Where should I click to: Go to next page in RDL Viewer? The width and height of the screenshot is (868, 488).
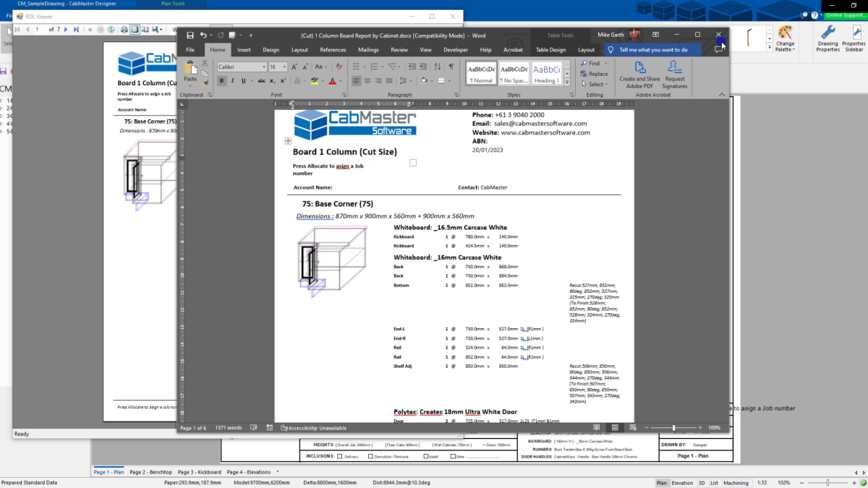click(x=66, y=30)
